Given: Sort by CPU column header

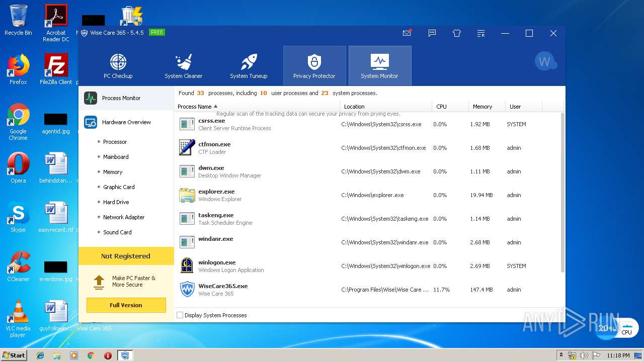Looking at the screenshot, I should [450, 107].
